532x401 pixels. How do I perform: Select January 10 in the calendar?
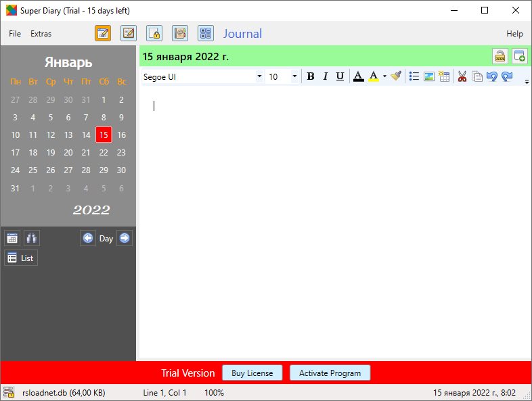coord(16,135)
